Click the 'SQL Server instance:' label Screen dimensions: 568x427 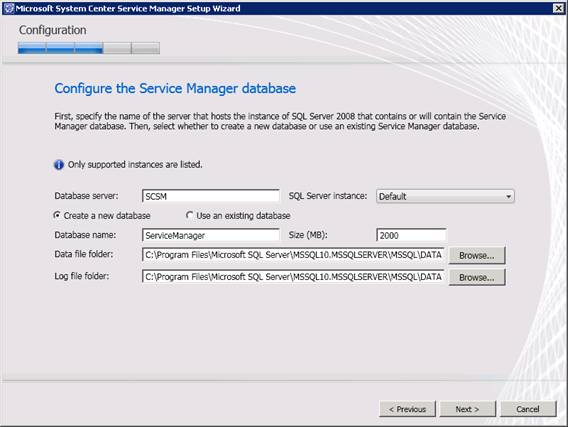[x=328, y=196]
